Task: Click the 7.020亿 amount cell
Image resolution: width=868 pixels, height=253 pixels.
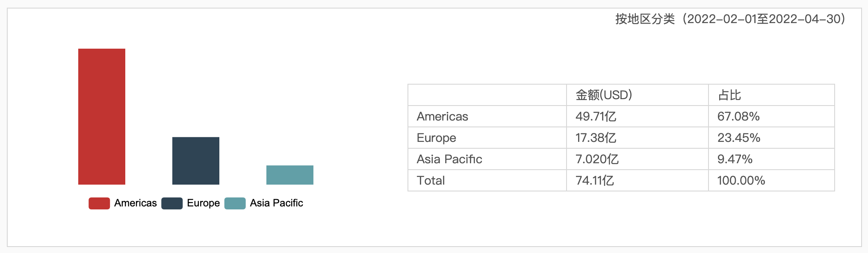Action: [597, 159]
